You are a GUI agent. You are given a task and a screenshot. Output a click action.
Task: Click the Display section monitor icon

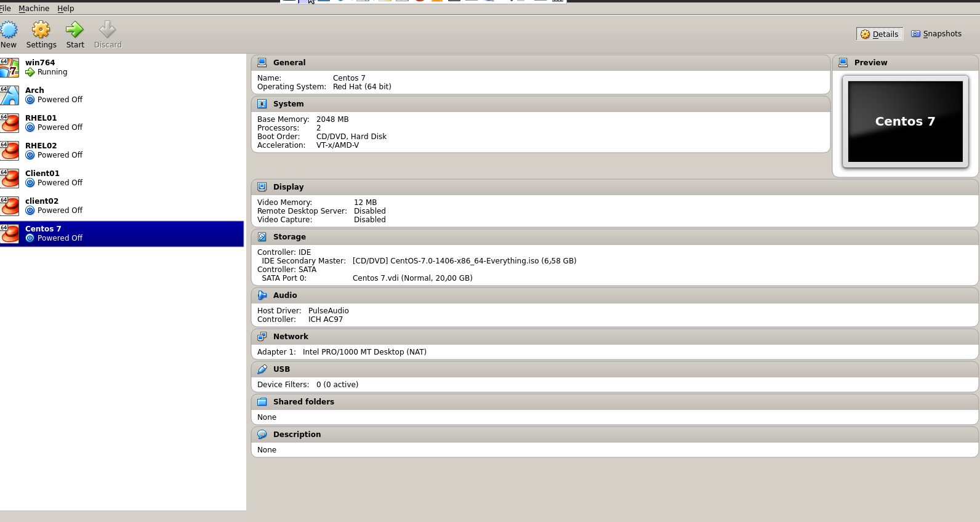coord(262,187)
